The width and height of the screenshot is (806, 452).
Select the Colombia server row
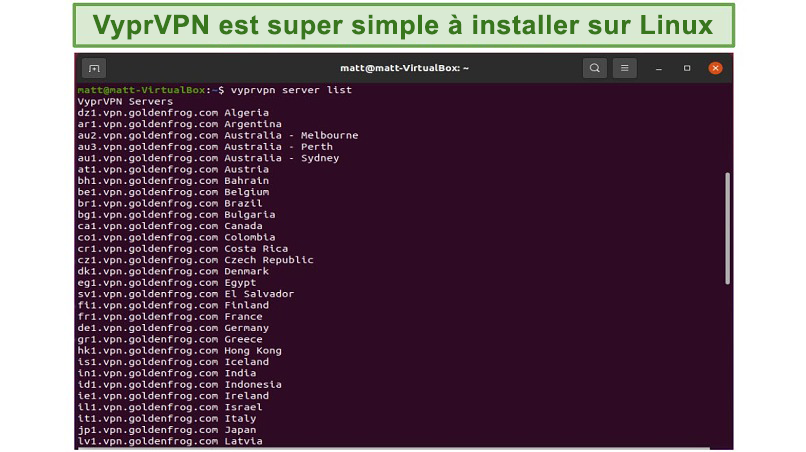pyautogui.click(x=176, y=237)
